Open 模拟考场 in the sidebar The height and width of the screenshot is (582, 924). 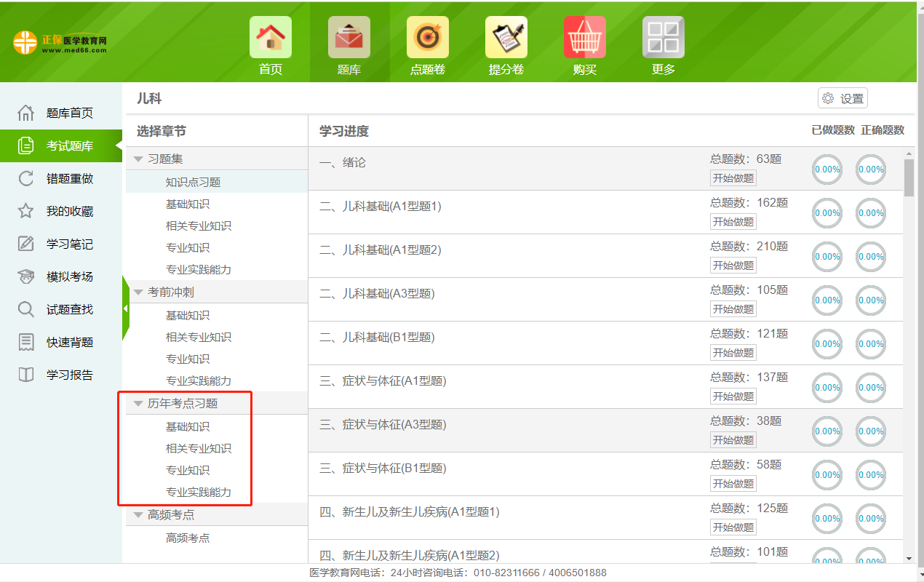(69, 277)
